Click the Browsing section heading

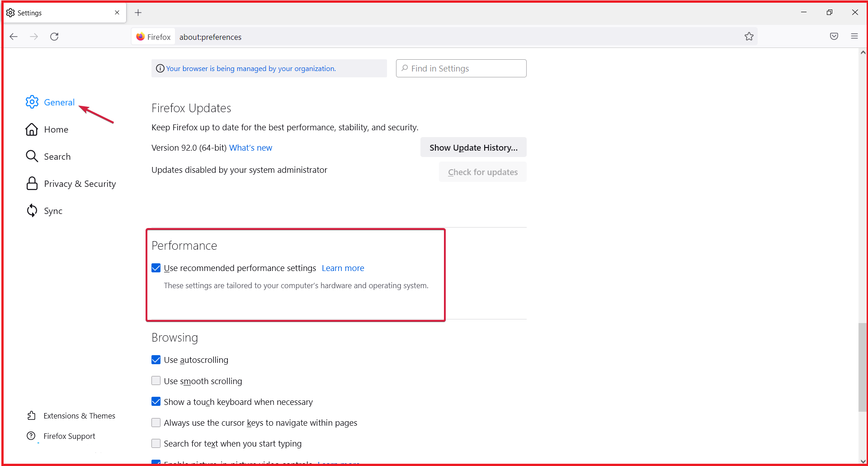tap(175, 338)
